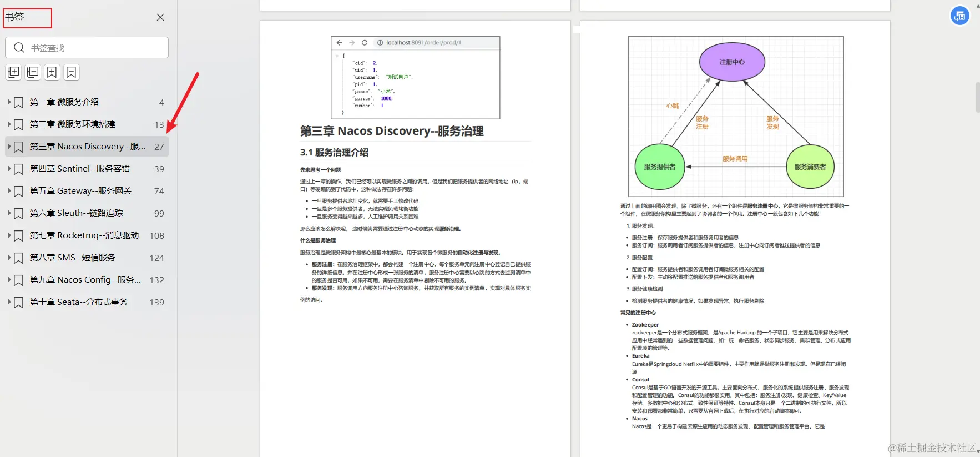Click the expand all bookmarks icon

(13, 72)
